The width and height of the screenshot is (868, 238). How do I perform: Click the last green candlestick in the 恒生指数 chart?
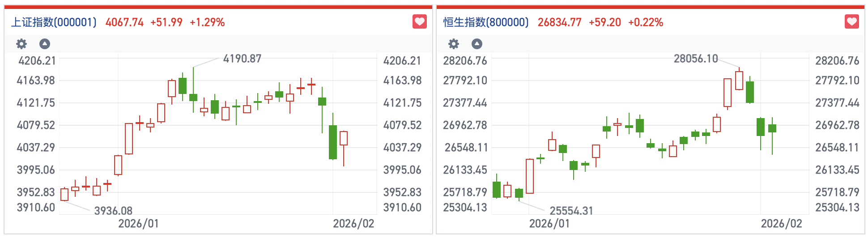[772, 128]
